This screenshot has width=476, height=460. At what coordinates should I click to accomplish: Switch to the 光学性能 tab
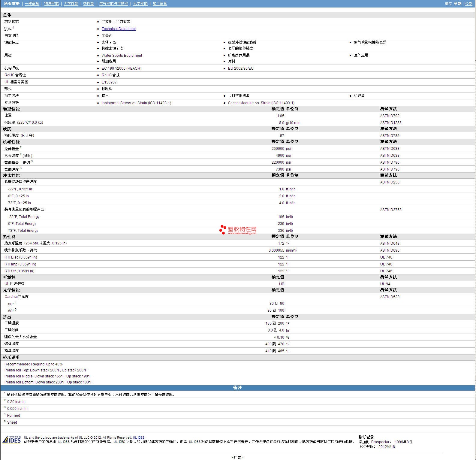[140, 4]
